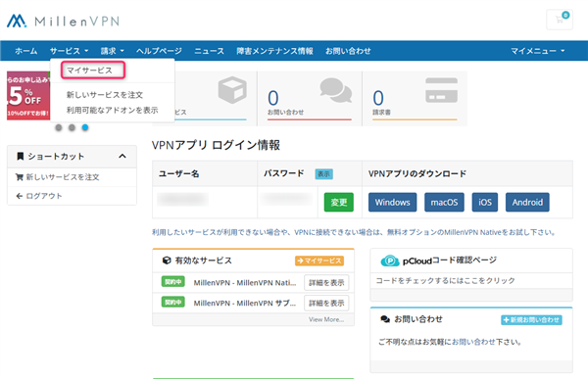The width and height of the screenshot is (588, 379).
Task: Download the Windows VPN app
Action: 392,202
